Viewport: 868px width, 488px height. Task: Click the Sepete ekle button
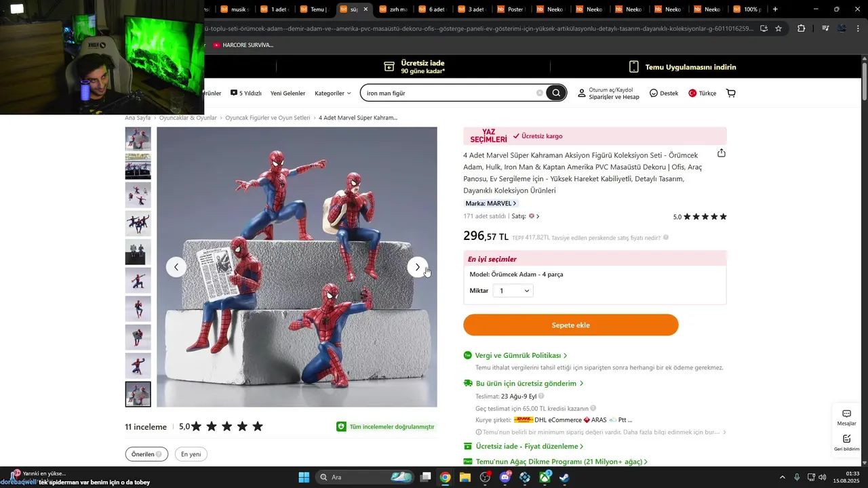pyautogui.click(x=571, y=325)
